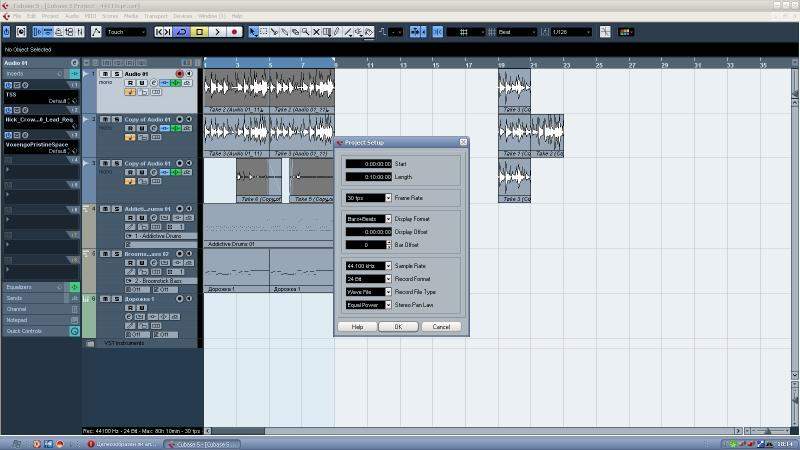800x450 pixels.
Task: Select the Object Selection arrow tool
Action: tap(252, 32)
